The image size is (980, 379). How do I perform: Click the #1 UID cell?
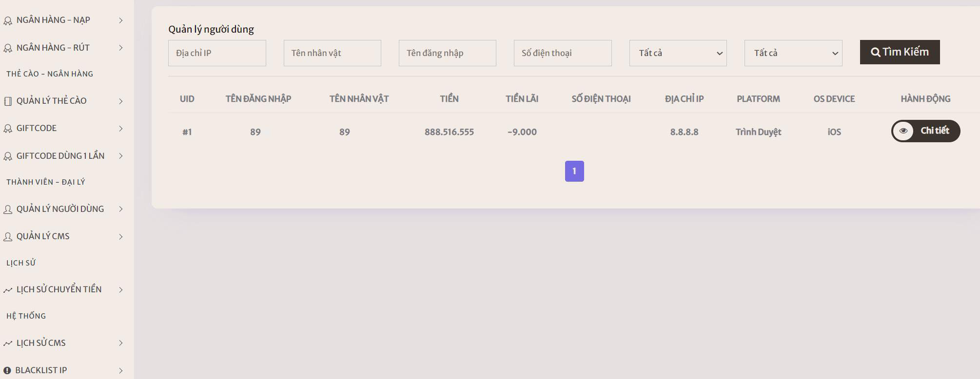(x=187, y=132)
